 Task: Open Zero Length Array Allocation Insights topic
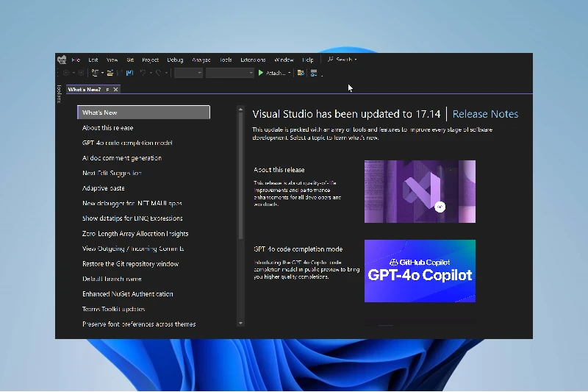[x=135, y=233]
